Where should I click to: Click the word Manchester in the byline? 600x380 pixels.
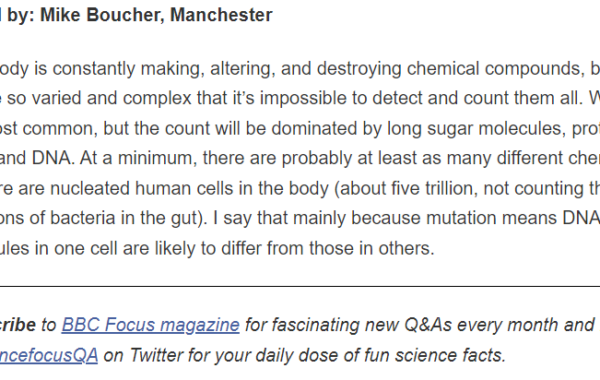click(x=221, y=15)
